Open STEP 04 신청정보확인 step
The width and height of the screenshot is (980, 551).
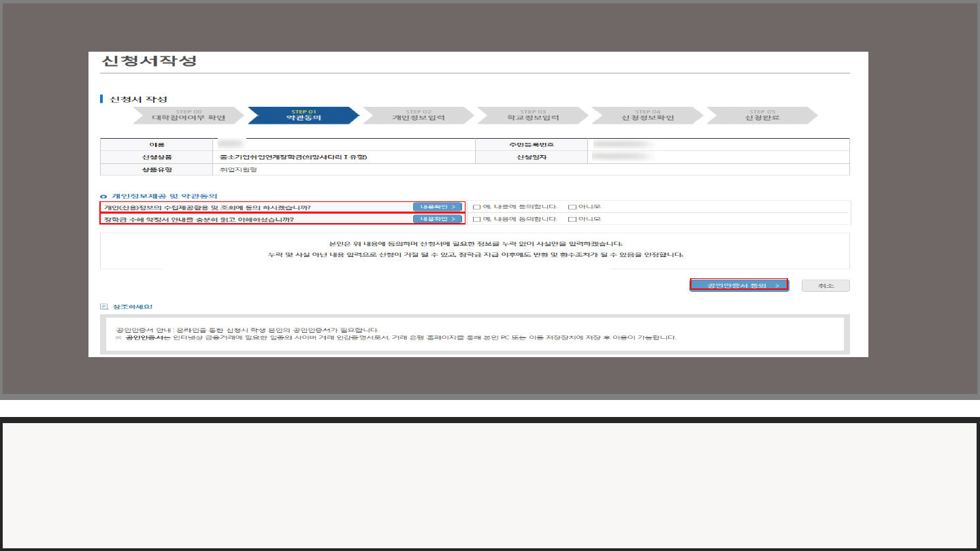pos(647,116)
